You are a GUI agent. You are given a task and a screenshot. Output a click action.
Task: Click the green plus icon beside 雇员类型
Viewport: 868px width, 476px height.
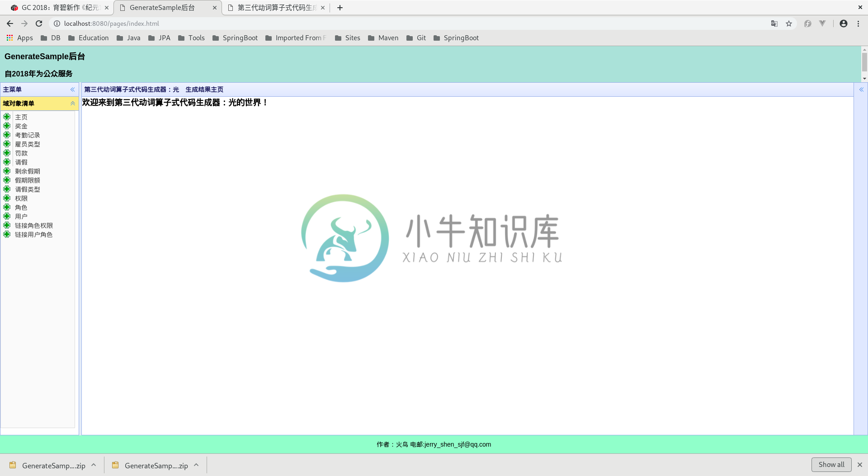(x=7, y=144)
